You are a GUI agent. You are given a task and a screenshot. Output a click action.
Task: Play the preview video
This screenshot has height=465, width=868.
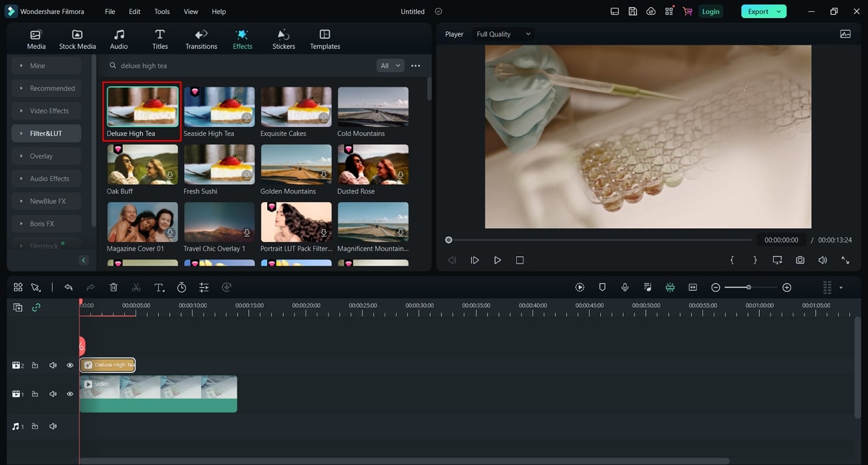(x=497, y=260)
